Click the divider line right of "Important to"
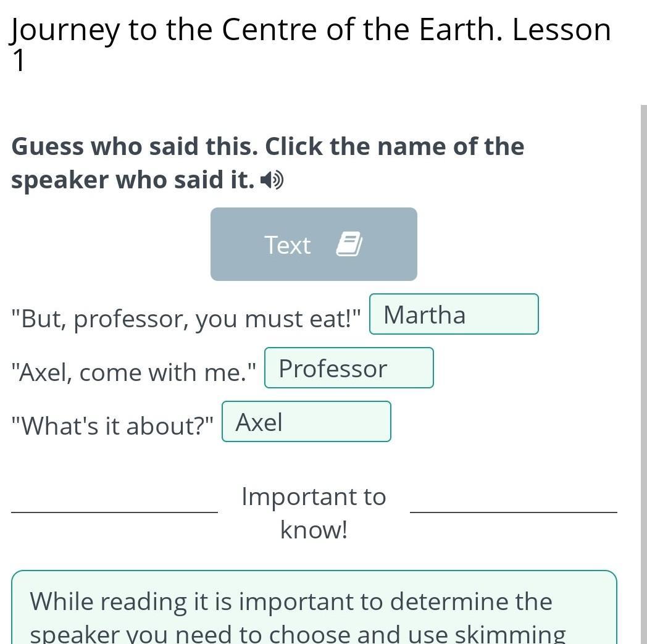The width and height of the screenshot is (647, 644). tap(514, 512)
